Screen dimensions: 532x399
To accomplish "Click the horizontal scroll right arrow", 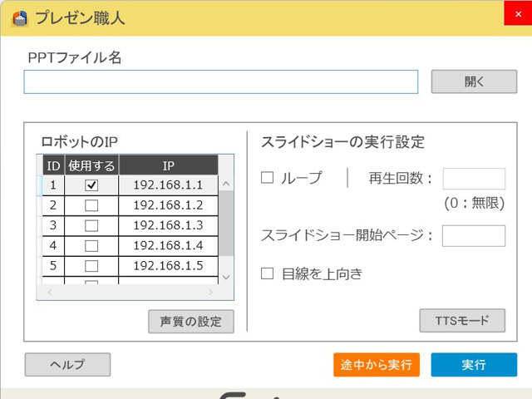I will coord(210,292).
